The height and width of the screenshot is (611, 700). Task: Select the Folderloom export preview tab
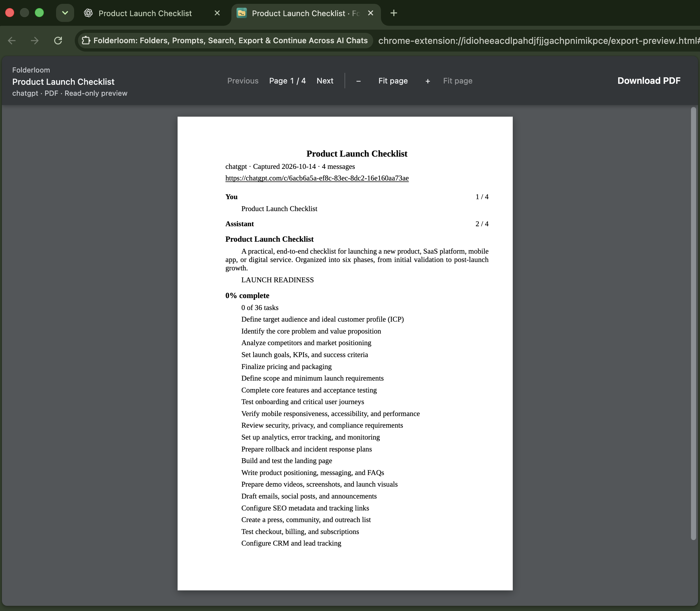pyautogui.click(x=306, y=13)
